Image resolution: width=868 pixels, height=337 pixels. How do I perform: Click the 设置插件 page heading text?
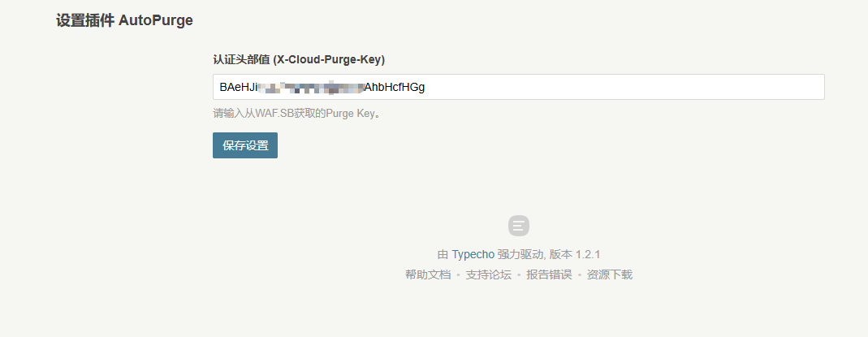click(85, 21)
